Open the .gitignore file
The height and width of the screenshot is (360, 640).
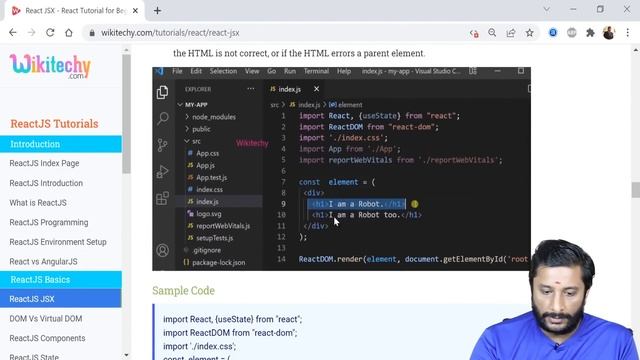[203, 250]
